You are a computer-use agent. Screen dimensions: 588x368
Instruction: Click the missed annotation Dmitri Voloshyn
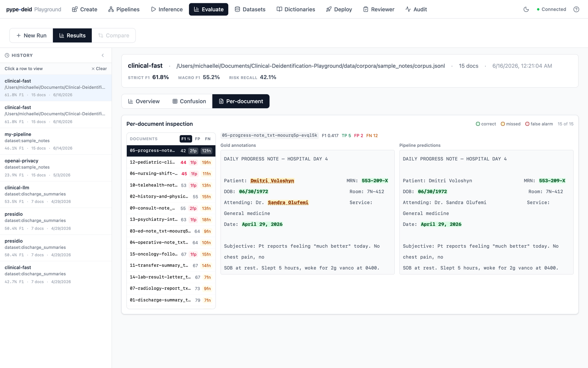point(272,181)
